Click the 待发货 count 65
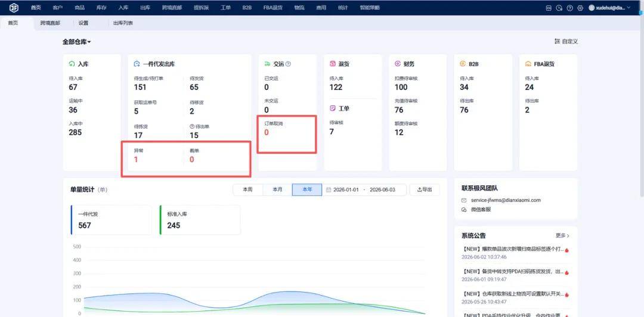 pos(194,87)
